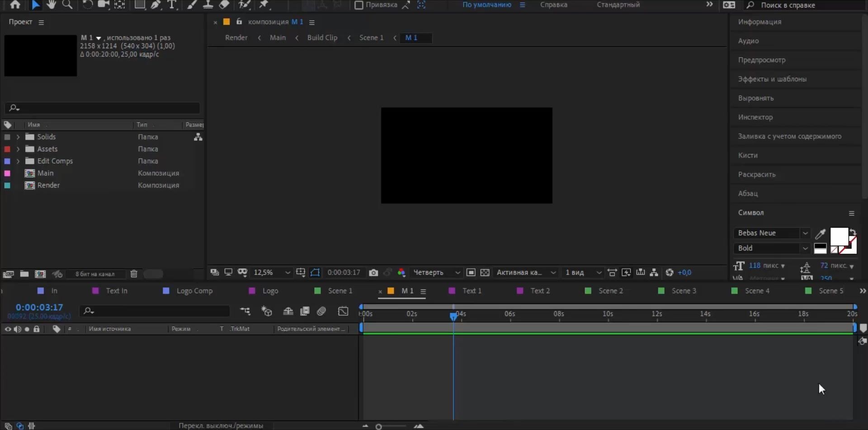Go to Build Clip in breadcrumb
This screenshot has height=430, width=868.
(x=322, y=37)
